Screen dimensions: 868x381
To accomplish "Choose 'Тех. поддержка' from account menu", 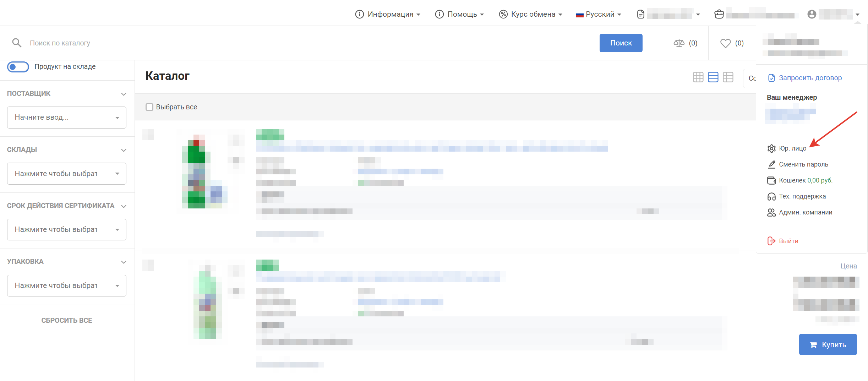I will (x=802, y=196).
